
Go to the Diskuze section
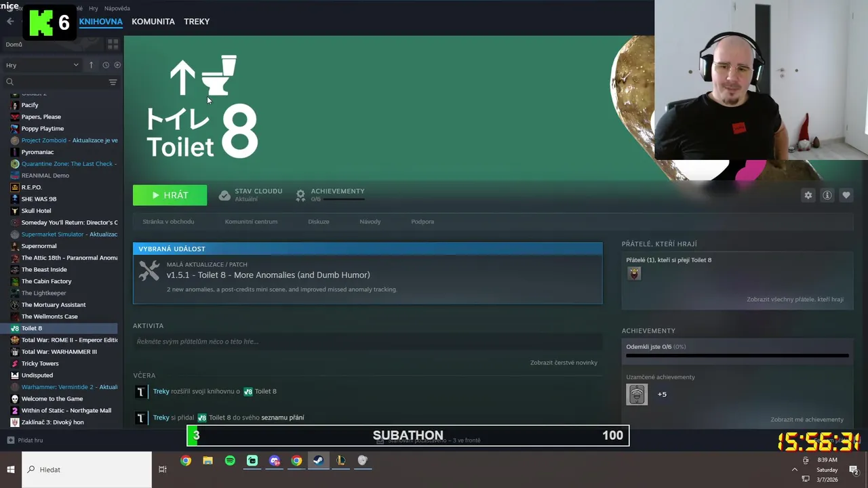tap(318, 222)
